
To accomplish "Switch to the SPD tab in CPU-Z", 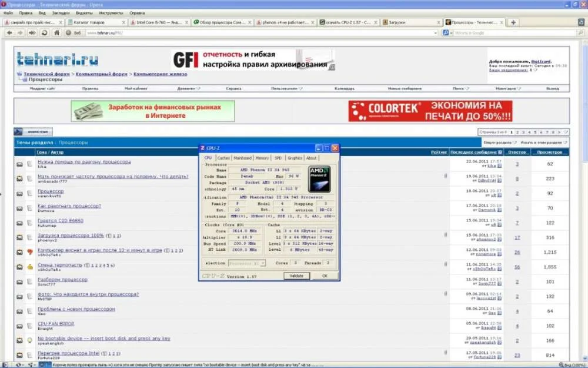I will [x=278, y=158].
